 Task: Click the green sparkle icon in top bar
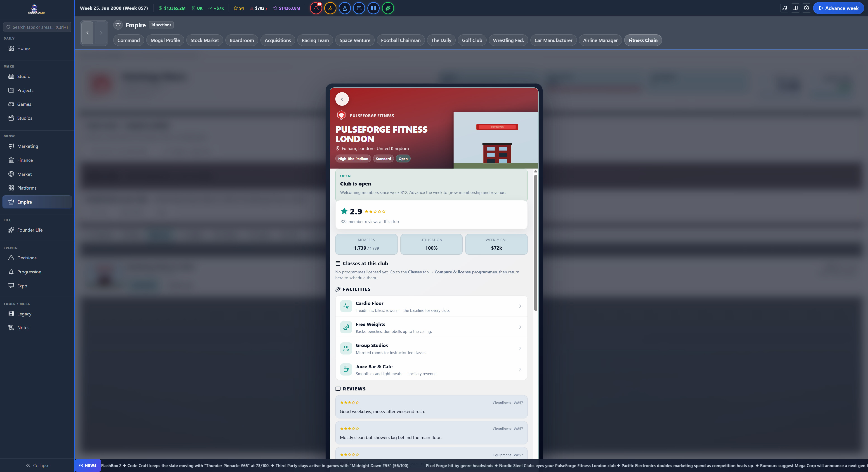pos(388,8)
